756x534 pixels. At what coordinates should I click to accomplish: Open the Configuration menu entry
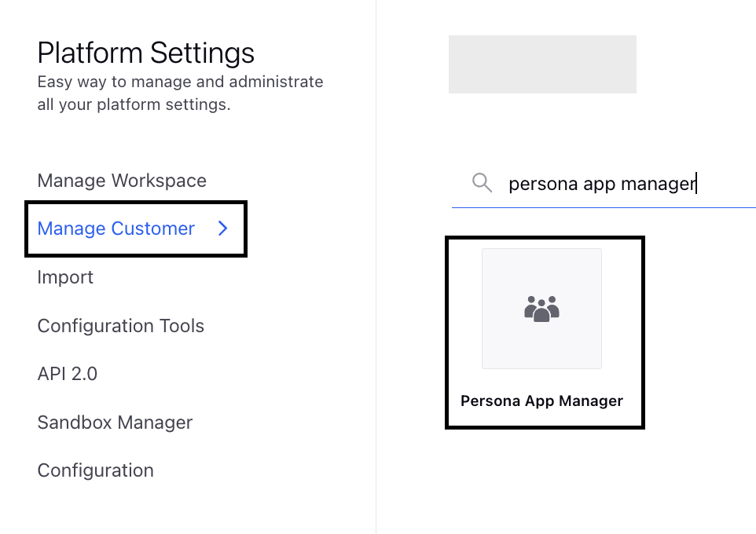pyautogui.click(x=95, y=470)
